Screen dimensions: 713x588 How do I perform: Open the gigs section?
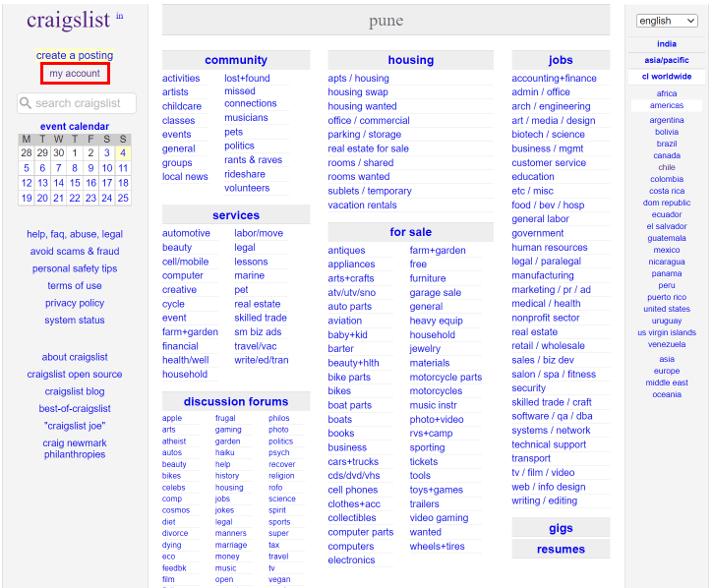[x=561, y=528]
